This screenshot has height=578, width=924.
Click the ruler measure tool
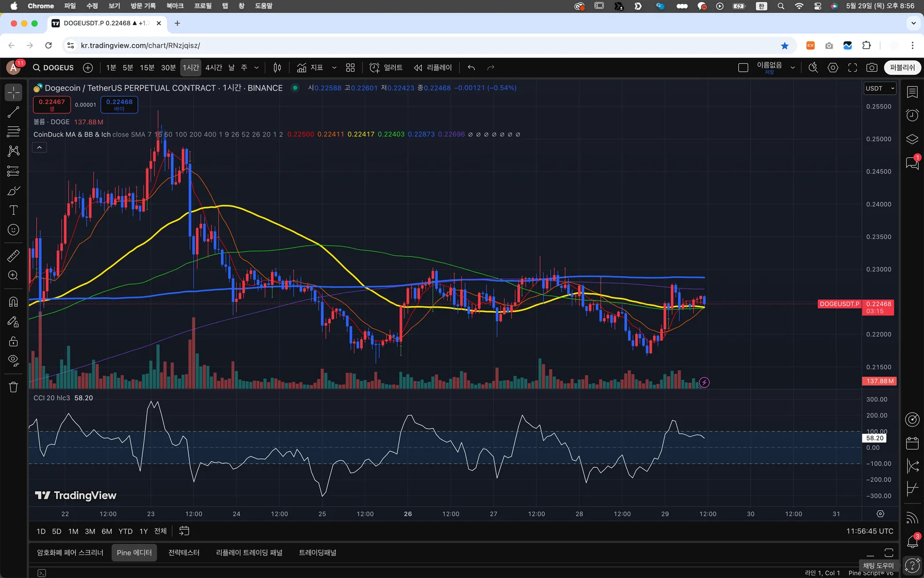13,256
